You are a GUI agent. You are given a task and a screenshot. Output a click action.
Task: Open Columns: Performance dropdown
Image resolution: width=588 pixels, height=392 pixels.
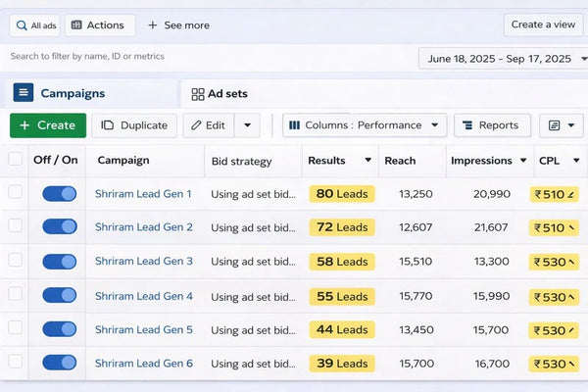click(x=365, y=125)
